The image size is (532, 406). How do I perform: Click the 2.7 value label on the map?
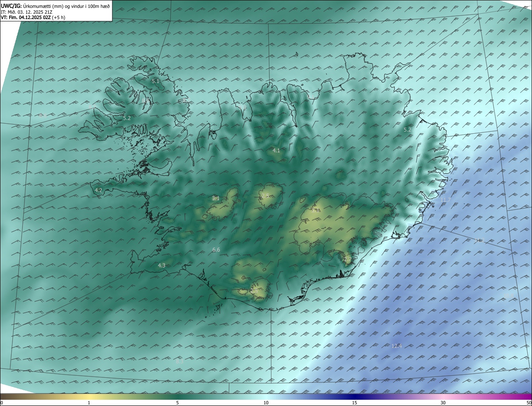[x=348, y=259]
